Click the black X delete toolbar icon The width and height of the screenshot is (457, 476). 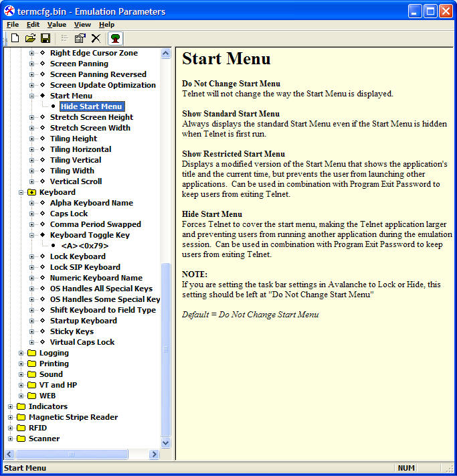tap(96, 38)
